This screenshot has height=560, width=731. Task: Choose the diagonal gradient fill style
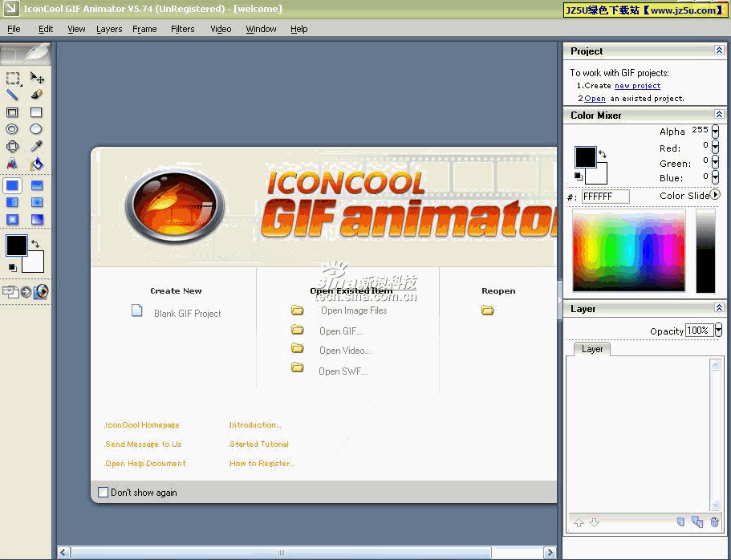coord(37,220)
